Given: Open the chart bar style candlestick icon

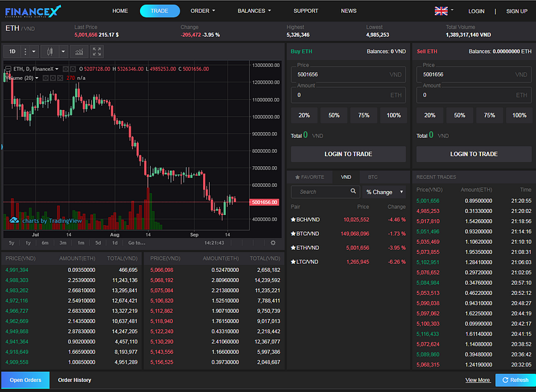Looking at the screenshot, I should point(50,52).
